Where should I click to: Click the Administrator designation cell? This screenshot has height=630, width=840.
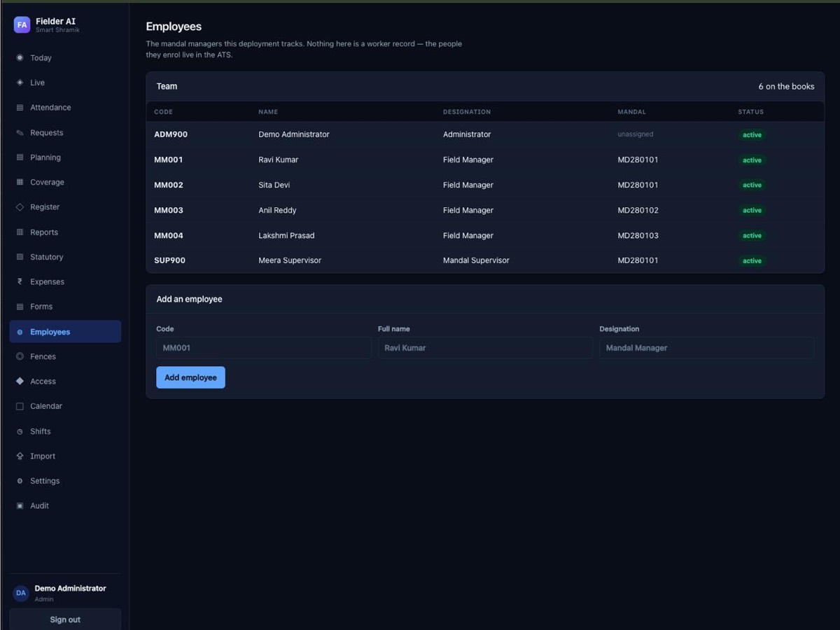[x=467, y=134]
